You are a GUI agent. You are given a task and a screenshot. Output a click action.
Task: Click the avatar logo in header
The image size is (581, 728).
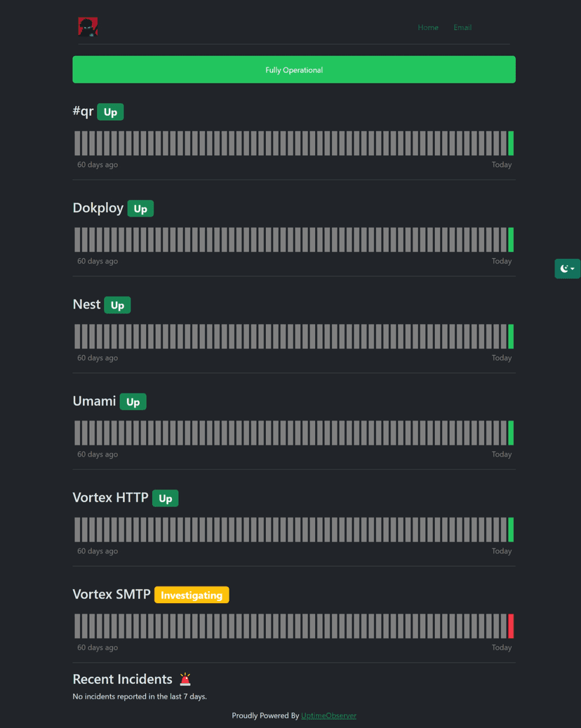[88, 27]
